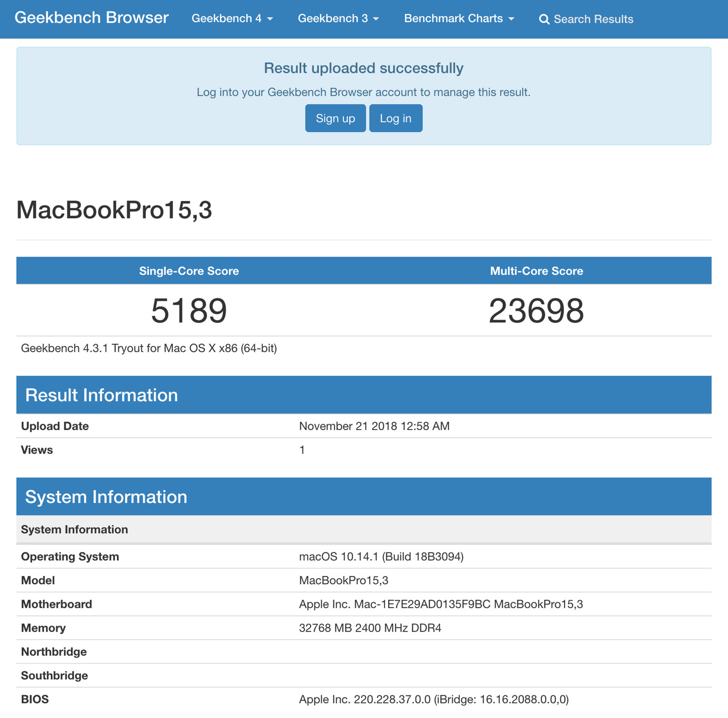Open the Benchmark Charts dropdown
The width and height of the screenshot is (728, 718).
459,19
